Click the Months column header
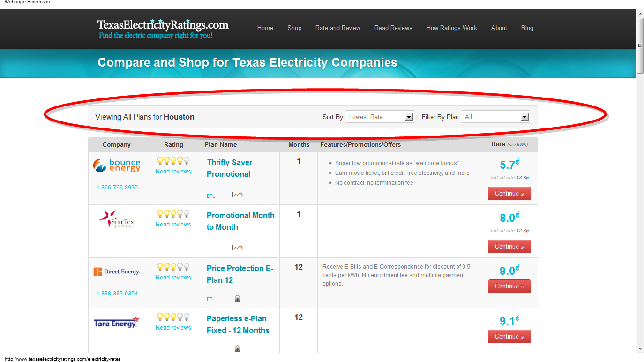Viewport: 644px width, 362px height. [x=299, y=144]
